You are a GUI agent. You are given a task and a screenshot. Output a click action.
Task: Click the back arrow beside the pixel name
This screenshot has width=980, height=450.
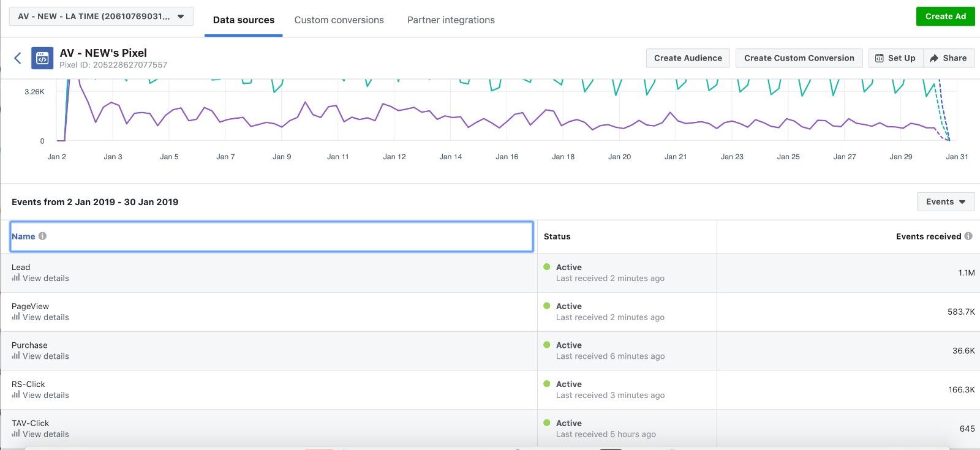click(x=18, y=58)
